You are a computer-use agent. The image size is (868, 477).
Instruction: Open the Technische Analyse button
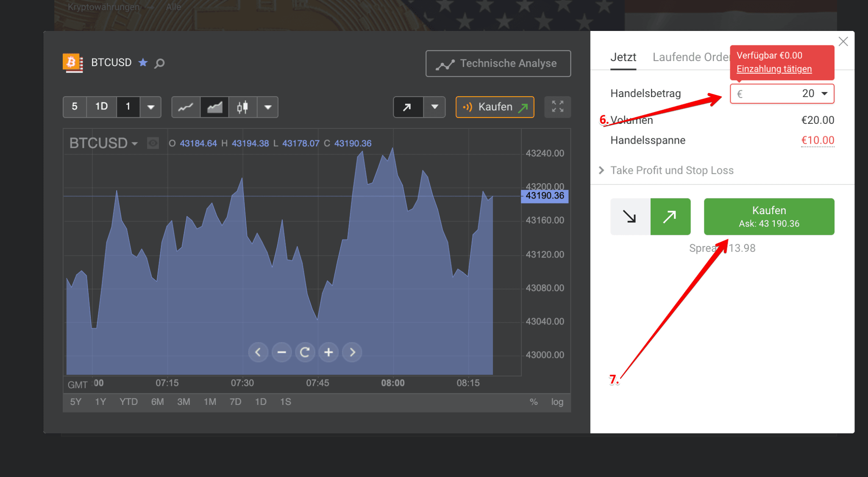click(x=498, y=64)
